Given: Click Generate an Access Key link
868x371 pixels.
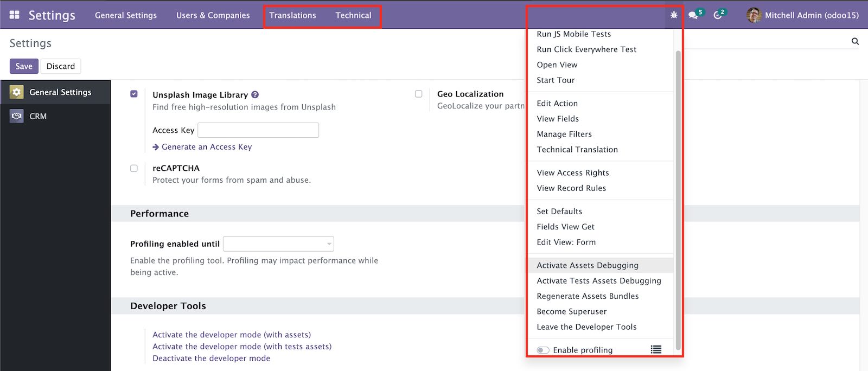Looking at the screenshot, I should [x=207, y=147].
